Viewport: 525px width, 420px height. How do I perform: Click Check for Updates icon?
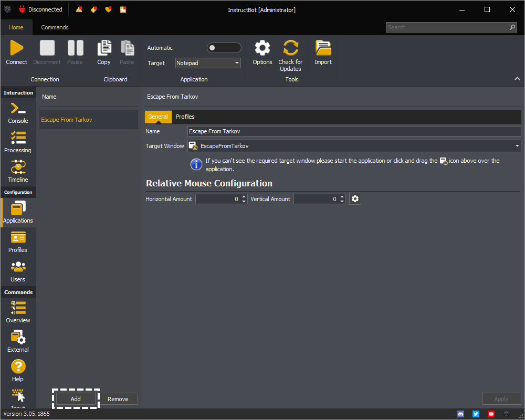point(290,48)
